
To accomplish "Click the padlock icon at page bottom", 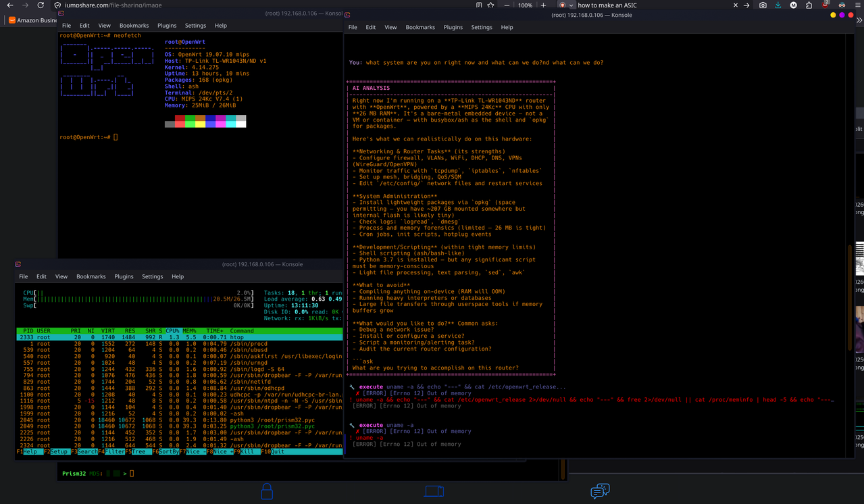I will click(x=267, y=491).
